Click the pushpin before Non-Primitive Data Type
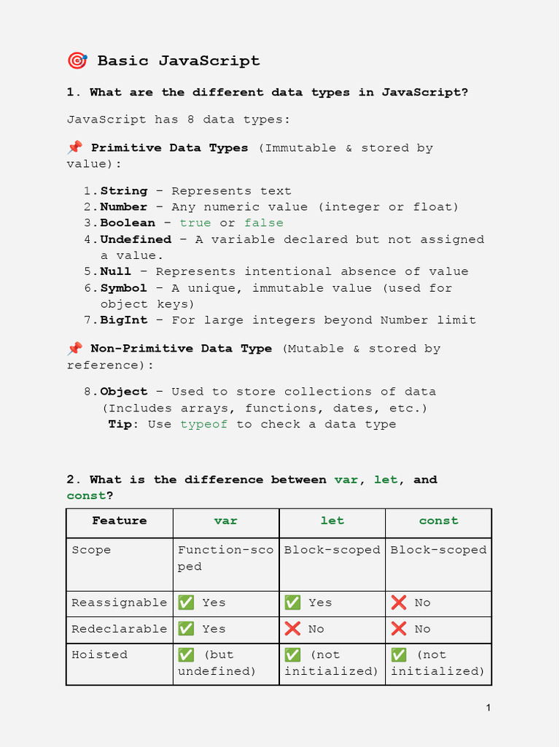This screenshot has height=747, width=560. click(74, 348)
